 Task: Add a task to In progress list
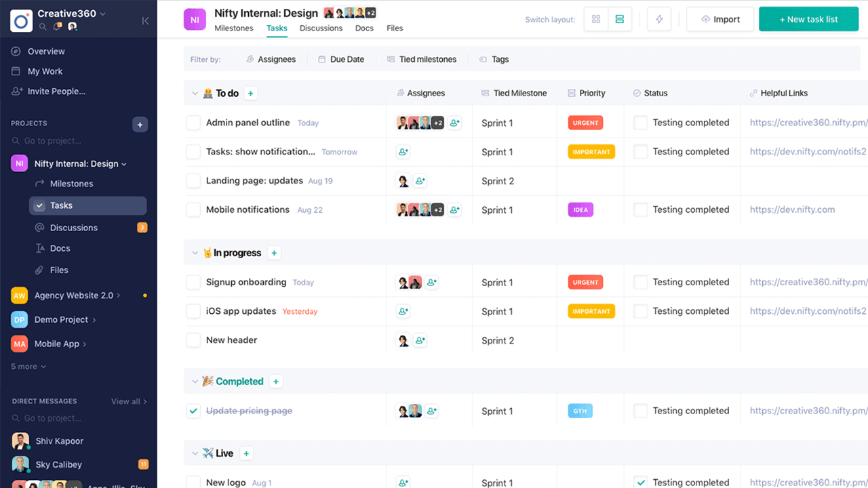point(274,253)
